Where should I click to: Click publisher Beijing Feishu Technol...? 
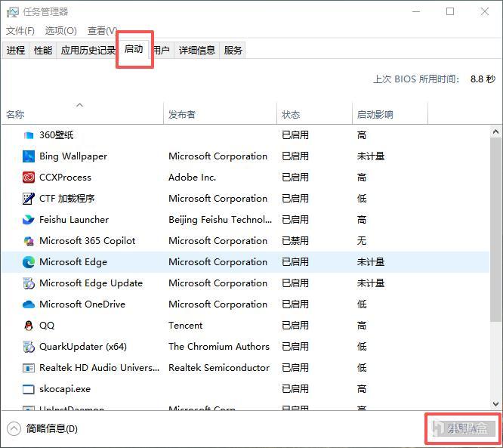point(221,220)
